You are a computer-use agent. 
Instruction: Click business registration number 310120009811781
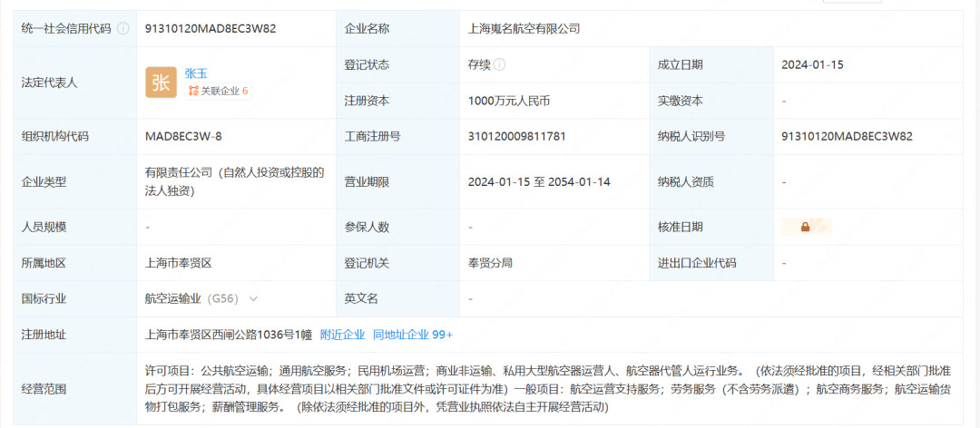coord(516,137)
